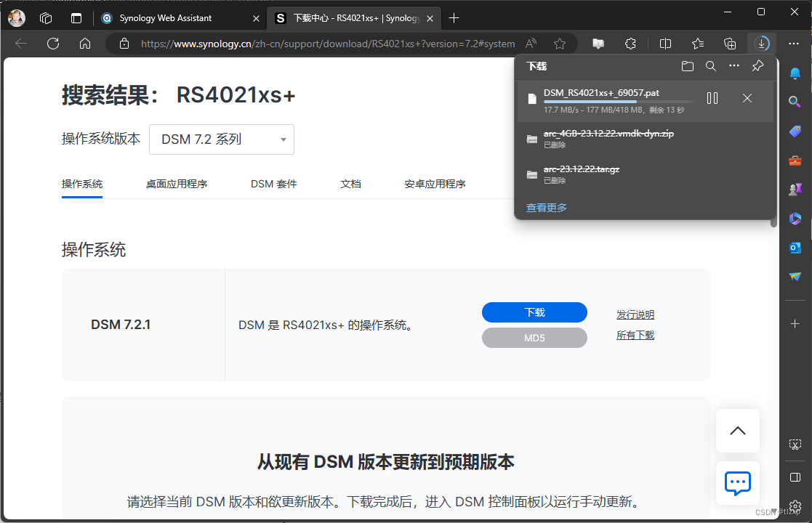Open the browser extensions puzzle icon
The image size is (812, 523).
pos(630,44)
